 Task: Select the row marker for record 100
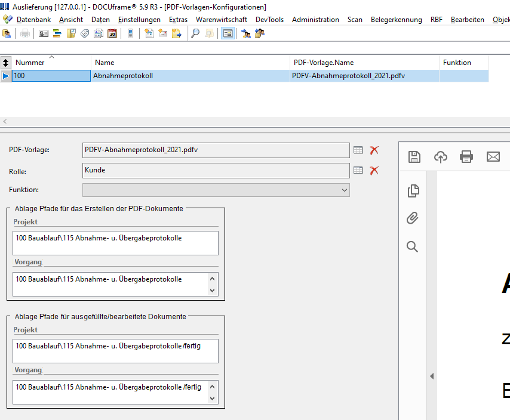[6, 76]
